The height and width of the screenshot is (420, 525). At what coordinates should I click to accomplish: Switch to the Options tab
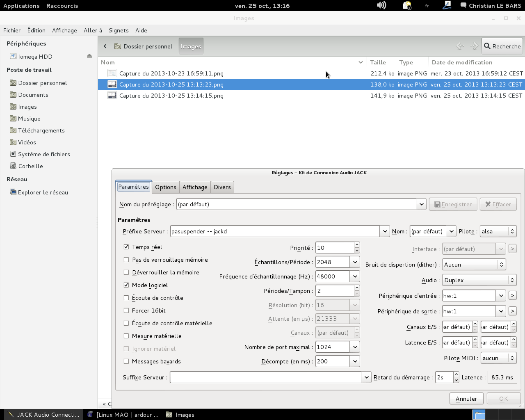(x=165, y=187)
